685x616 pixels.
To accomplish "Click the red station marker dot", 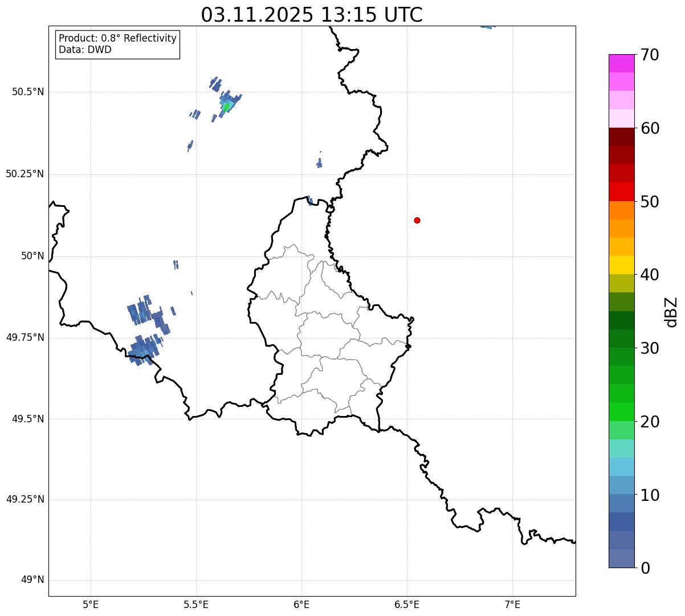I will (417, 220).
